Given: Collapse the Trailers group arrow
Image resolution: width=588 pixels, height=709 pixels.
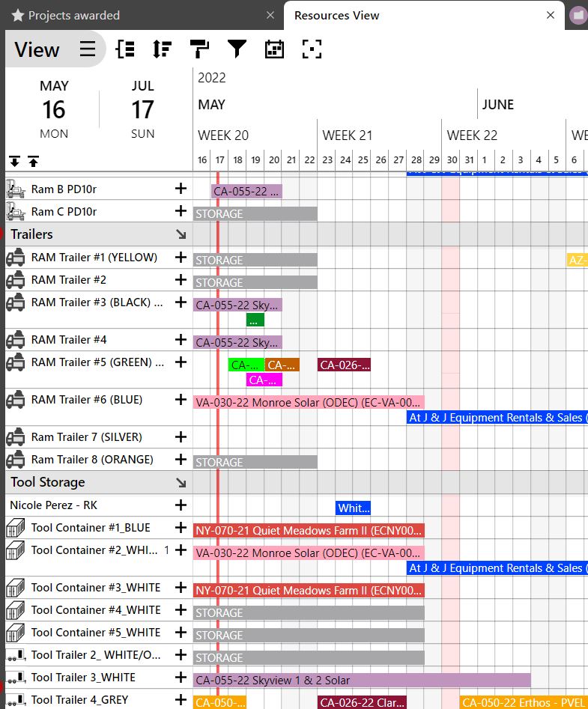Looking at the screenshot, I should click(x=181, y=234).
